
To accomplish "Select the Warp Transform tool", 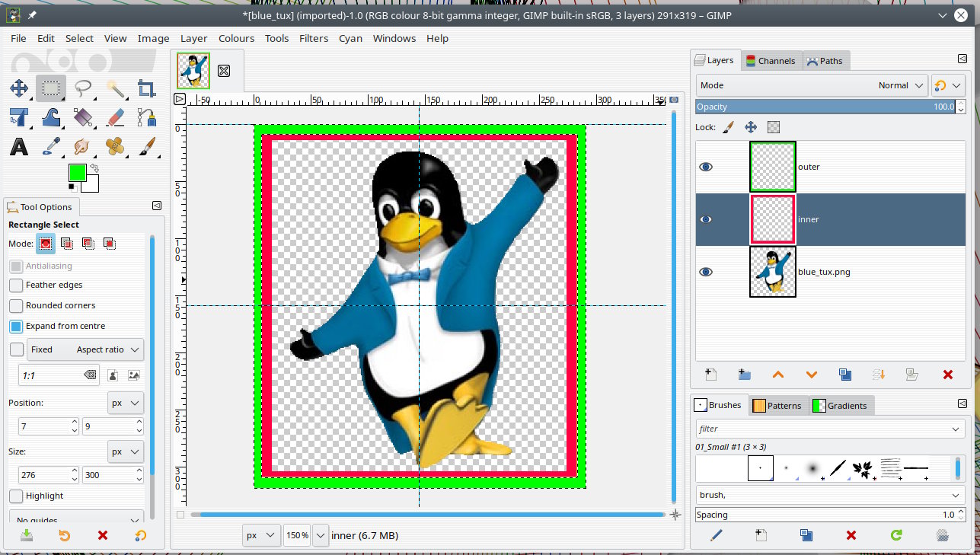I will [x=51, y=117].
